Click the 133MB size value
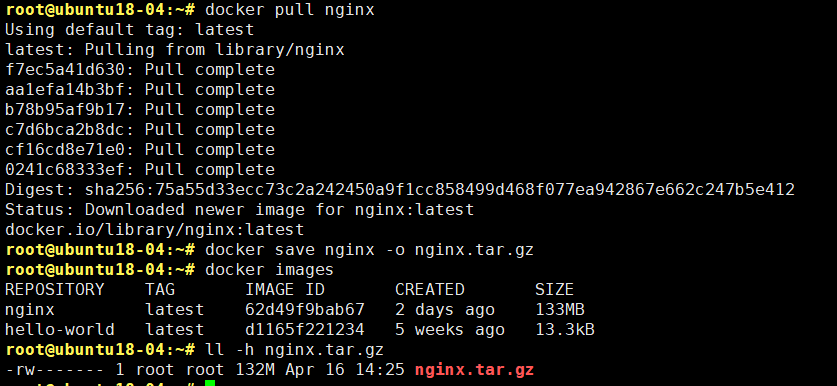 click(x=559, y=310)
